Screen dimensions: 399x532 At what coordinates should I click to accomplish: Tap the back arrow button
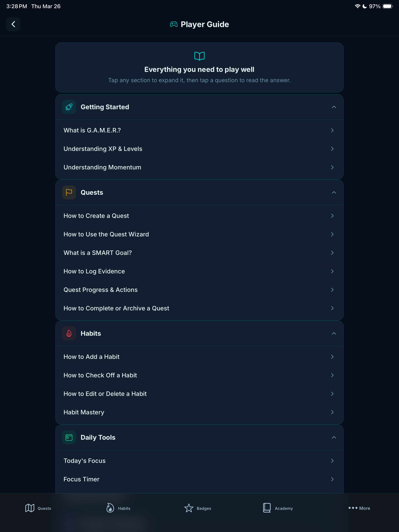point(13,24)
